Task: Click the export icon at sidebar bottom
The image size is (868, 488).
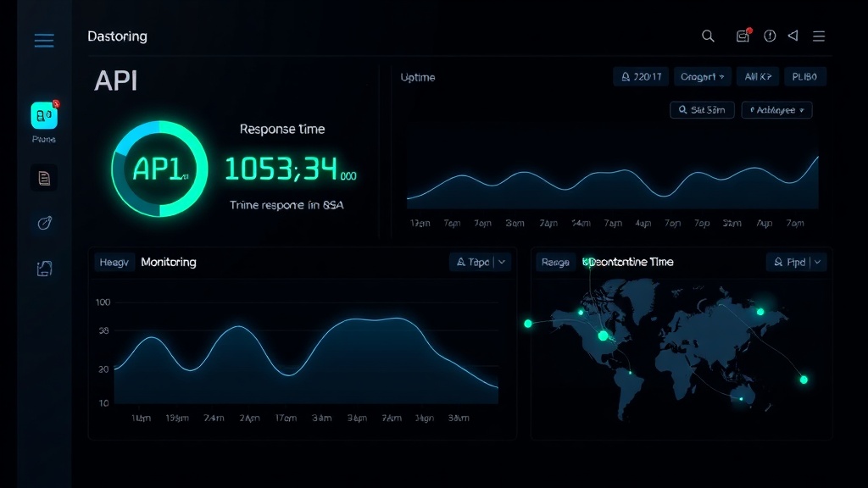Action: tap(43, 267)
